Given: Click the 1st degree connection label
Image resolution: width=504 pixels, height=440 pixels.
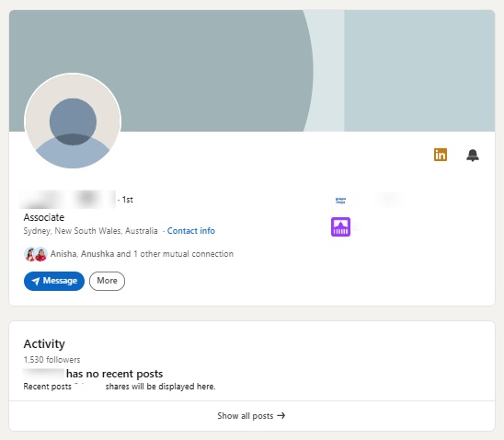Looking at the screenshot, I should 127,200.
